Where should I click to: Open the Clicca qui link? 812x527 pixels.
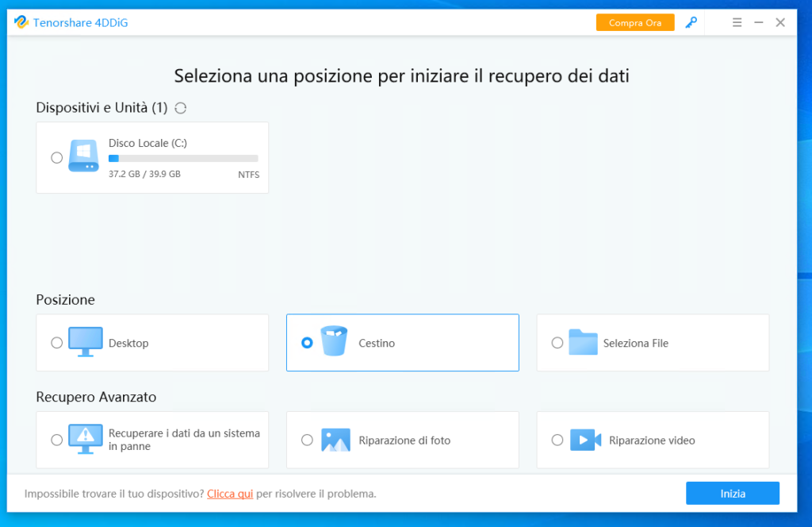click(x=230, y=494)
